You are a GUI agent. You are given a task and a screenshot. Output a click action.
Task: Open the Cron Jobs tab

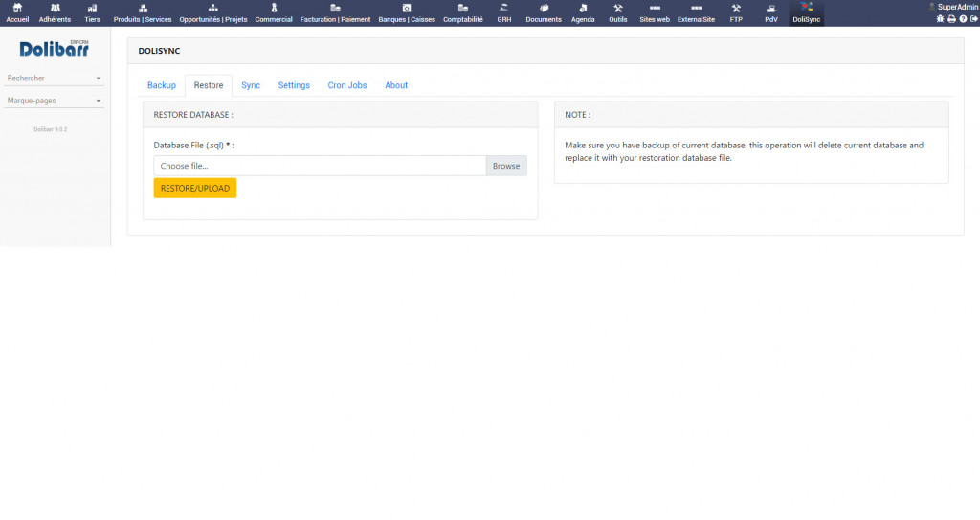[346, 85]
